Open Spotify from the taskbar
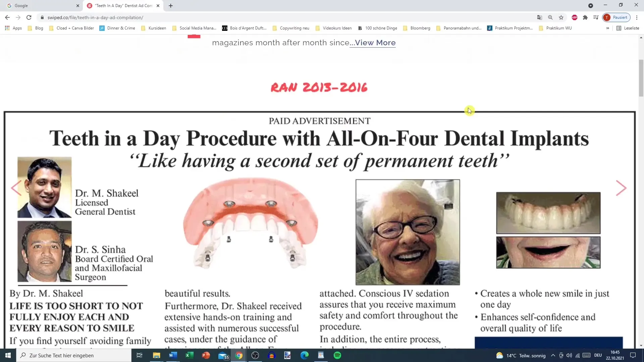Screen dimensions: 644x362 point(337,355)
